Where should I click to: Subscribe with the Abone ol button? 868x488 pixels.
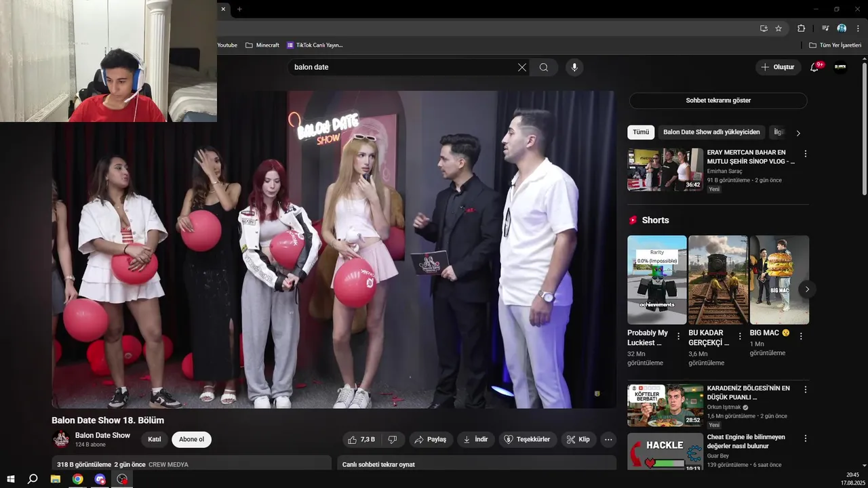191,439
